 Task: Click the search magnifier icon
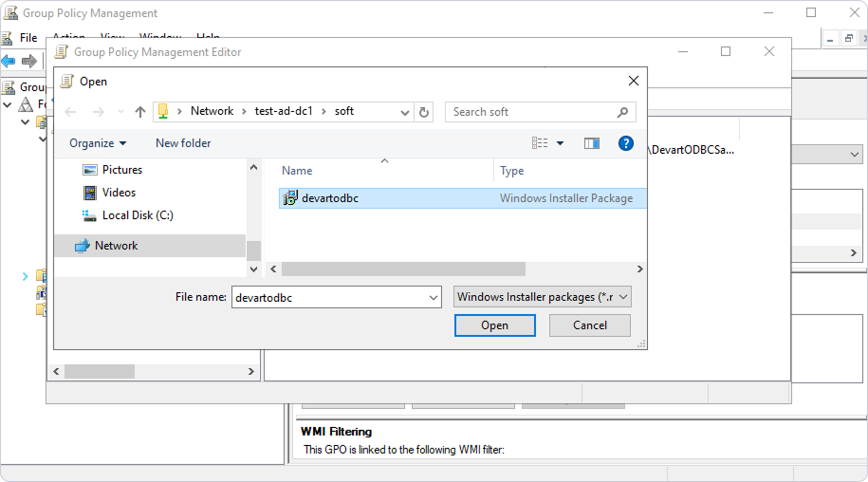[x=622, y=112]
